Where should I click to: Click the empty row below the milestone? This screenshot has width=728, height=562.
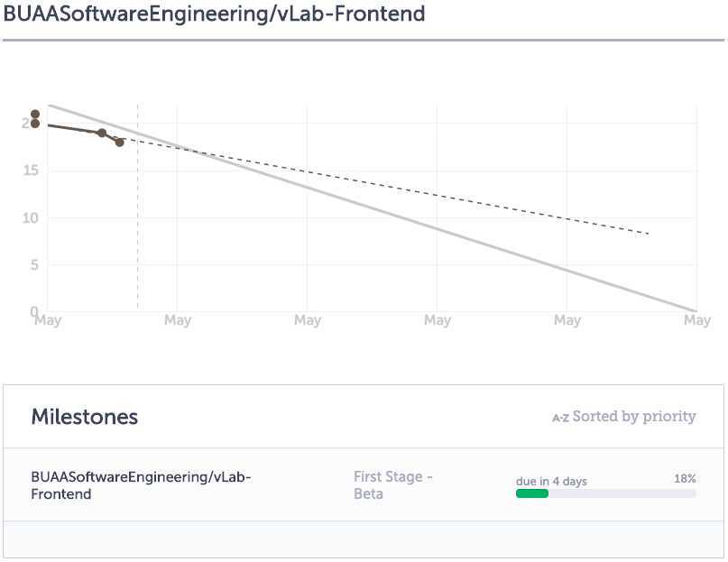[364, 539]
